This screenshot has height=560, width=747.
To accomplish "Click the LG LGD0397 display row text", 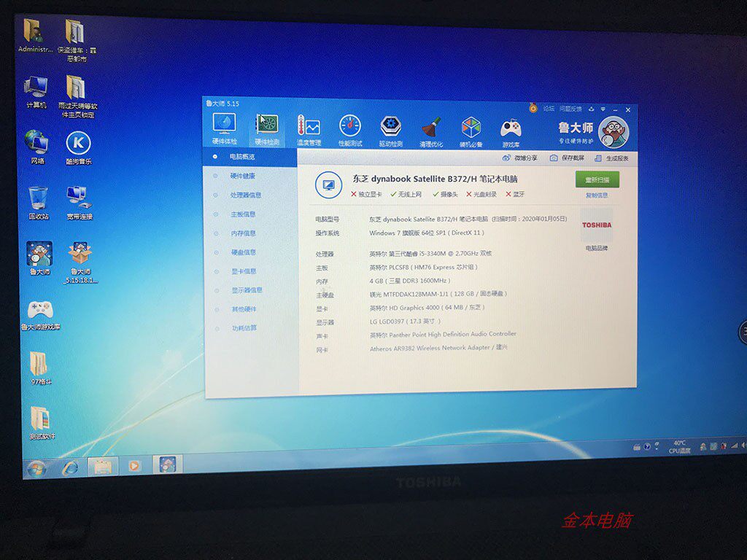I will (x=406, y=322).
